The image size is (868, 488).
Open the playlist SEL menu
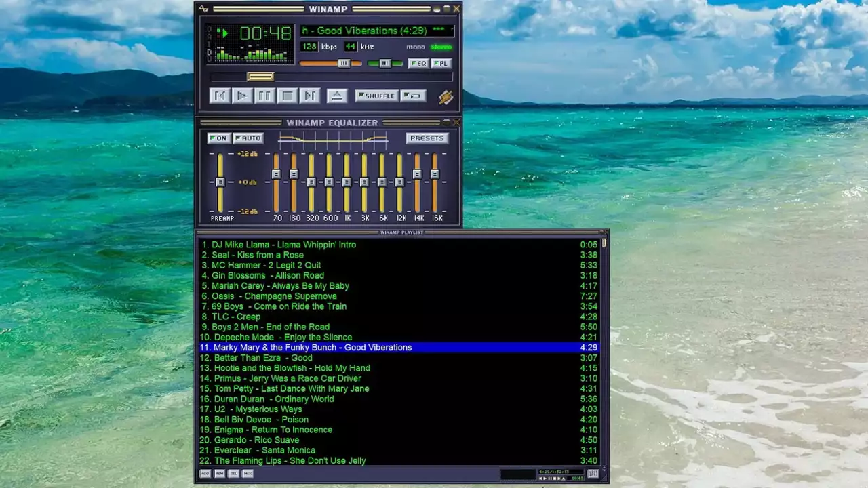[x=234, y=474]
